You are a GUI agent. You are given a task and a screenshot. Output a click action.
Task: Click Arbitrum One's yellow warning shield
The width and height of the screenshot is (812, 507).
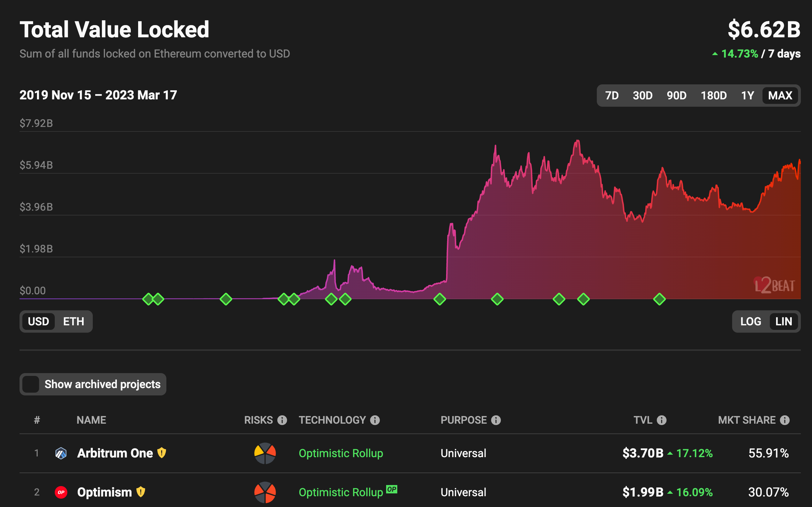(161, 453)
